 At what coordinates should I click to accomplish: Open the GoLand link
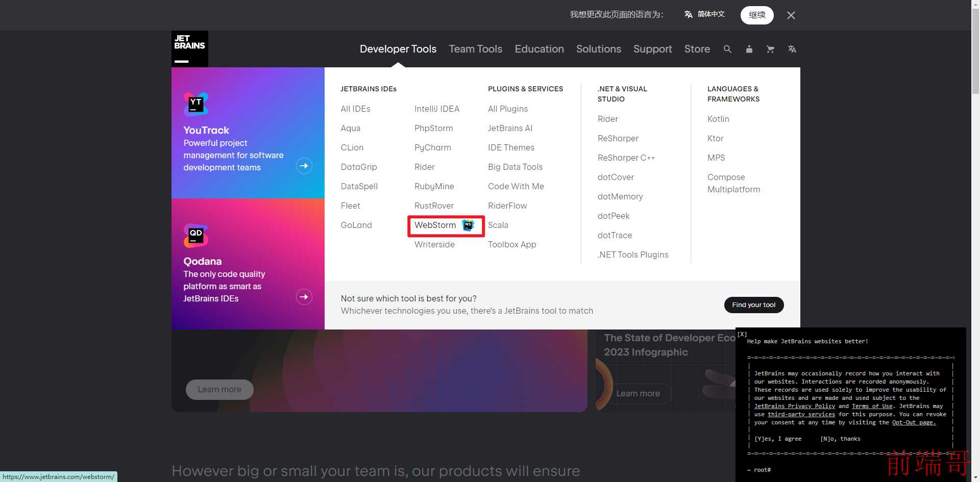click(356, 225)
